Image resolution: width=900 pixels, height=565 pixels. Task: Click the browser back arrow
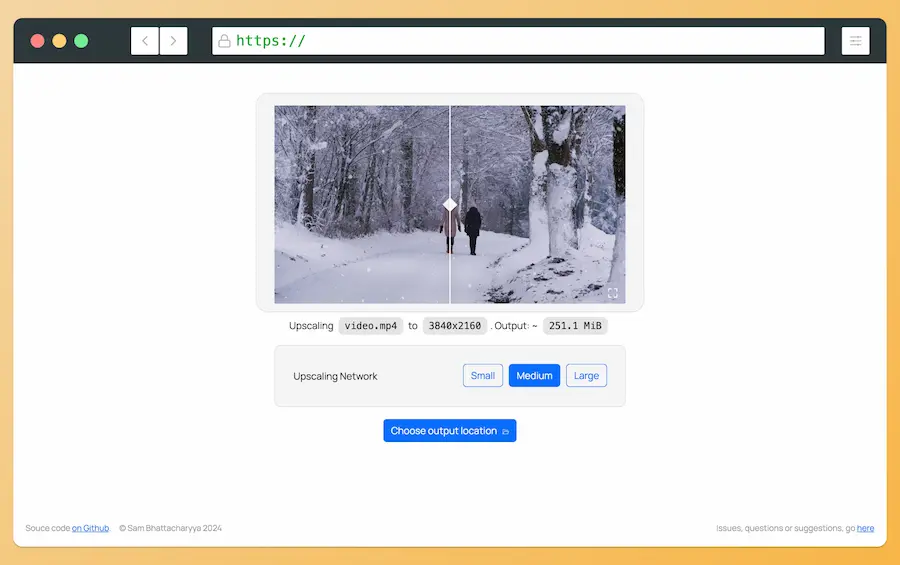coord(145,41)
